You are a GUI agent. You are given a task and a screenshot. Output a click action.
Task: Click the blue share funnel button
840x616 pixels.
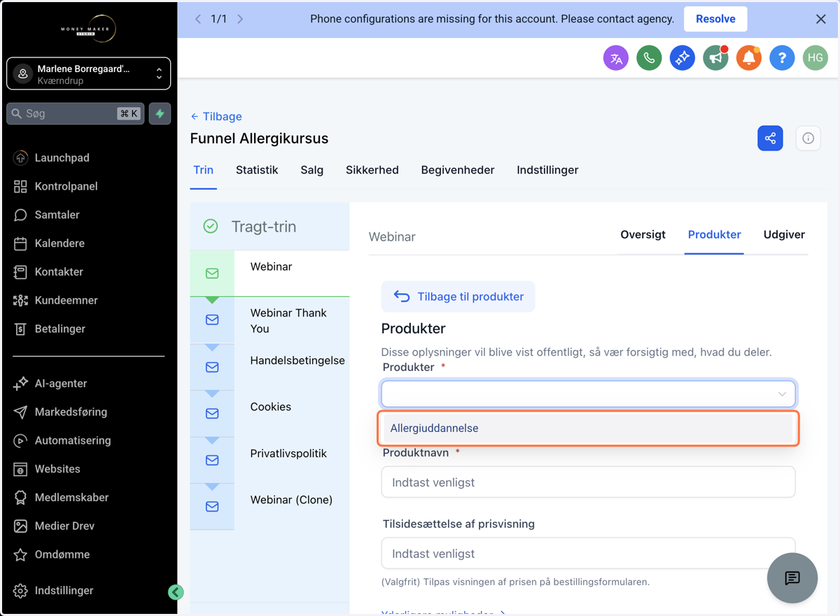770,138
